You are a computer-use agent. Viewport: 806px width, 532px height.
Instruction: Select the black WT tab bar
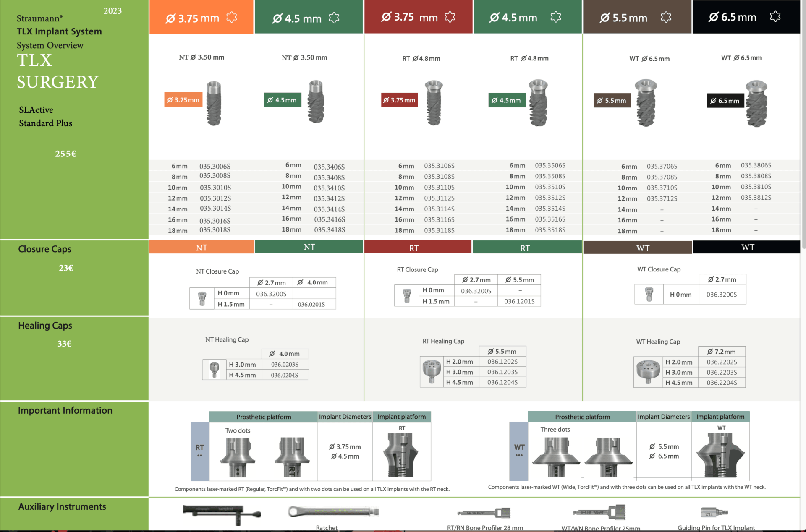coord(746,247)
